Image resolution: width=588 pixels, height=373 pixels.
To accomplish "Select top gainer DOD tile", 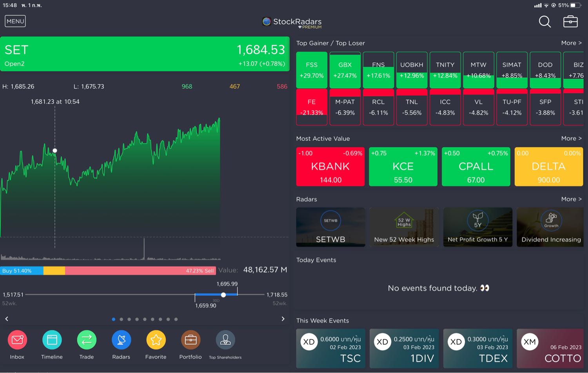I will tap(545, 70).
